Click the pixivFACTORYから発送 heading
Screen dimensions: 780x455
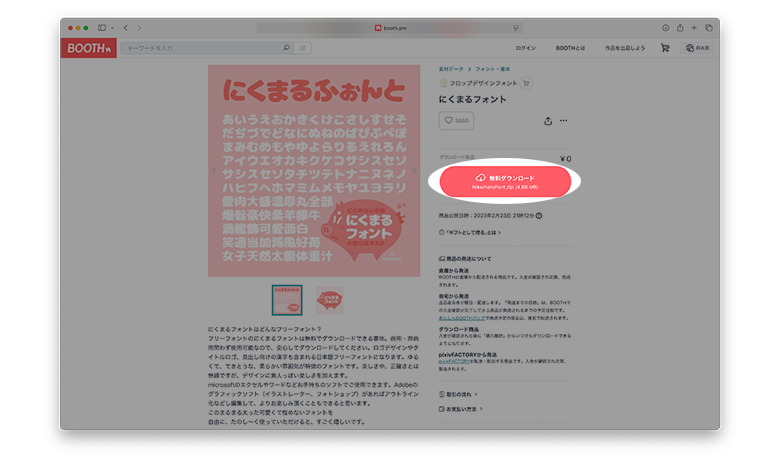click(x=468, y=355)
